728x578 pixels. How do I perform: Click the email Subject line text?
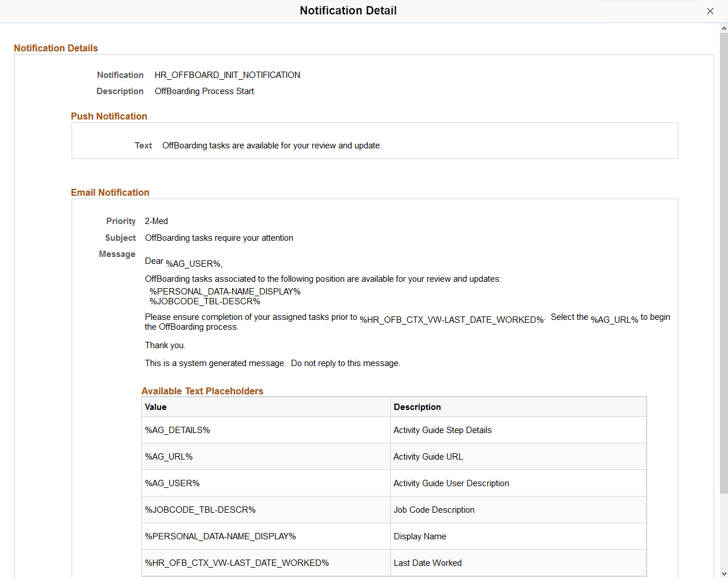point(219,237)
